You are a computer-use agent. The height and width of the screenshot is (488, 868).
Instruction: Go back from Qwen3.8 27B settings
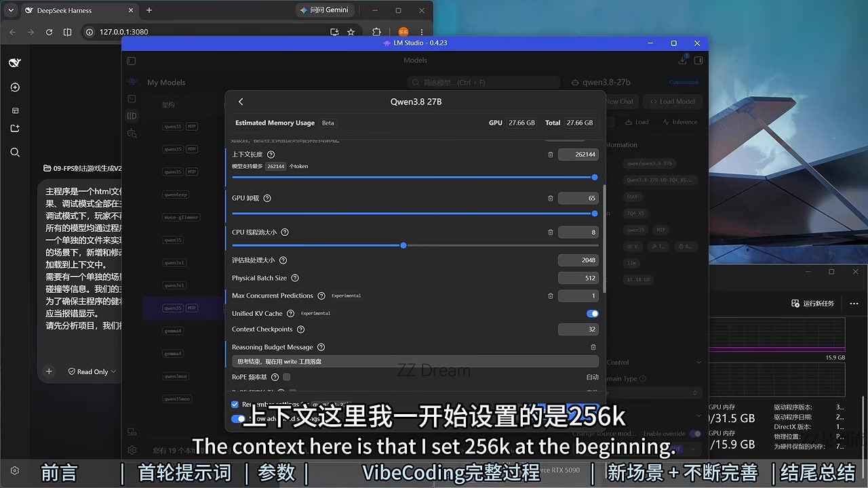[241, 102]
